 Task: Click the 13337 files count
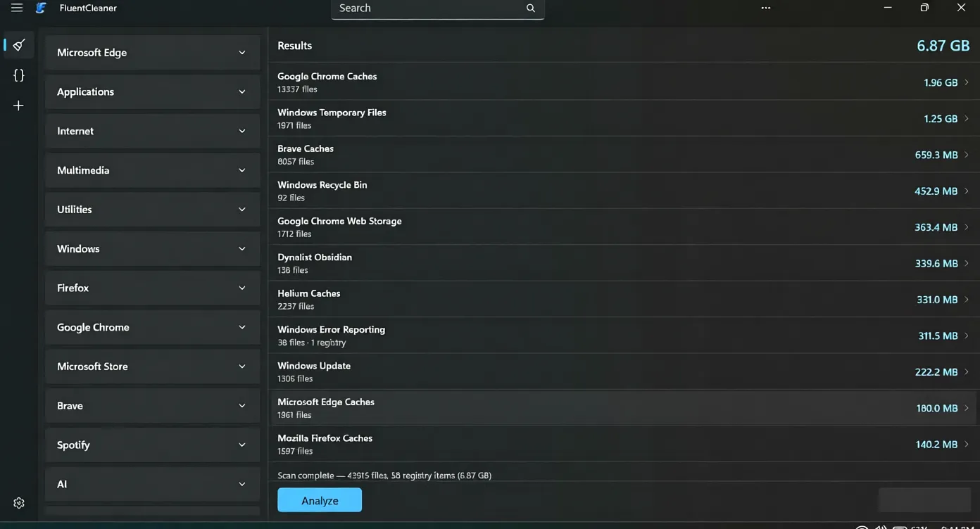click(x=297, y=89)
